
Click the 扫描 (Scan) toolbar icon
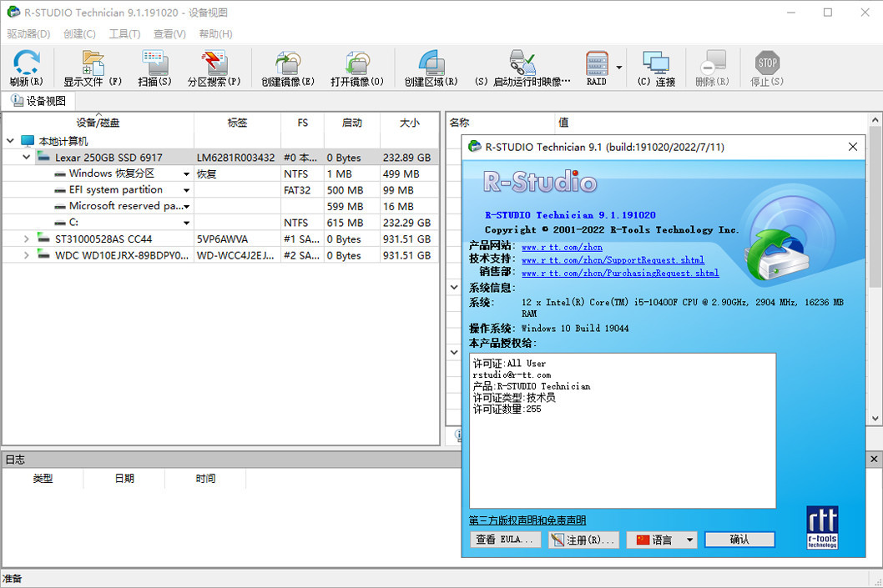click(x=154, y=67)
